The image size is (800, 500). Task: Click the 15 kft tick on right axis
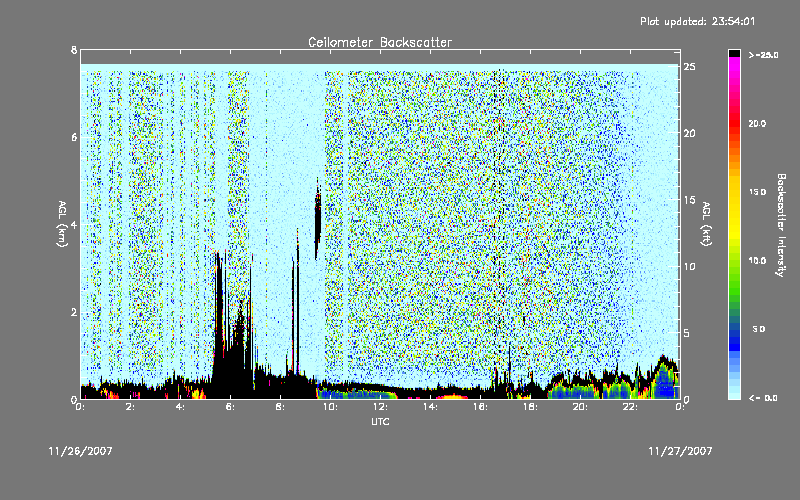point(690,200)
